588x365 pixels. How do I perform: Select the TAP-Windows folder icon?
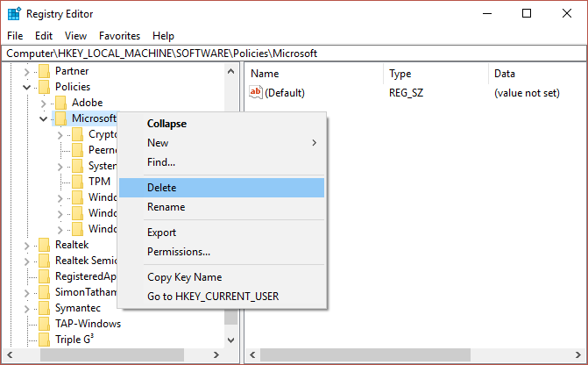(44, 324)
